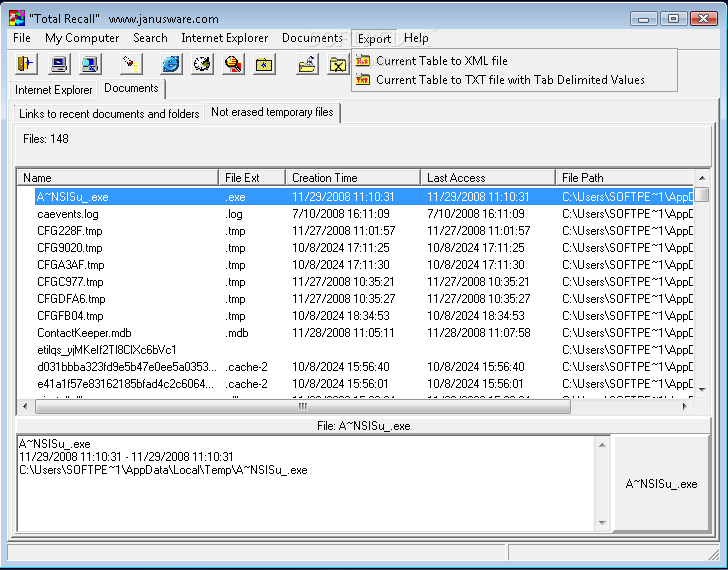Image resolution: width=728 pixels, height=570 pixels.
Task: Sort by the File Ext column header
Action: tap(252, 178)
